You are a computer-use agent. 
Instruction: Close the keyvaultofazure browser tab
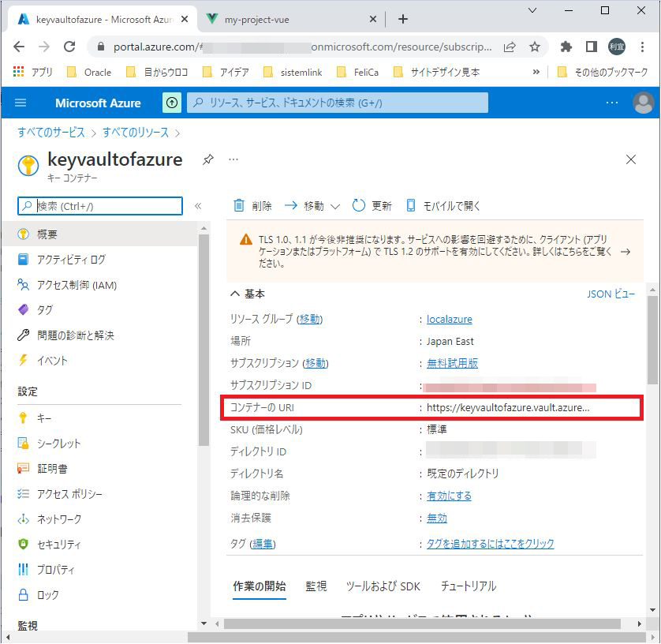(x=185, y=20)
